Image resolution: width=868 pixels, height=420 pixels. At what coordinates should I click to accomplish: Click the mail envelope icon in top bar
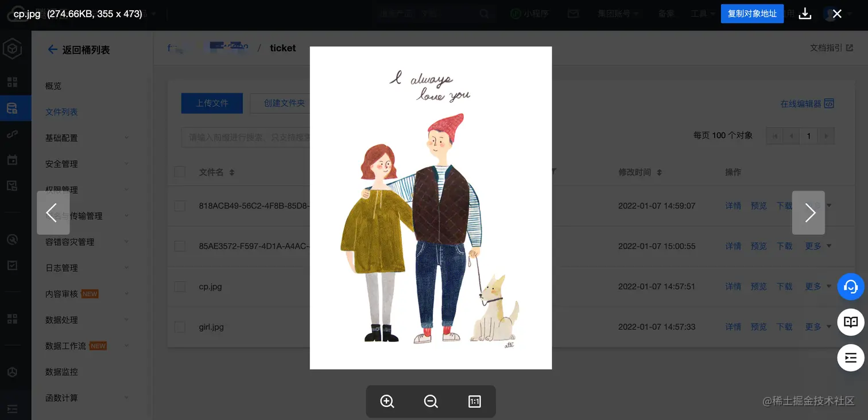(x=573, y=14)
